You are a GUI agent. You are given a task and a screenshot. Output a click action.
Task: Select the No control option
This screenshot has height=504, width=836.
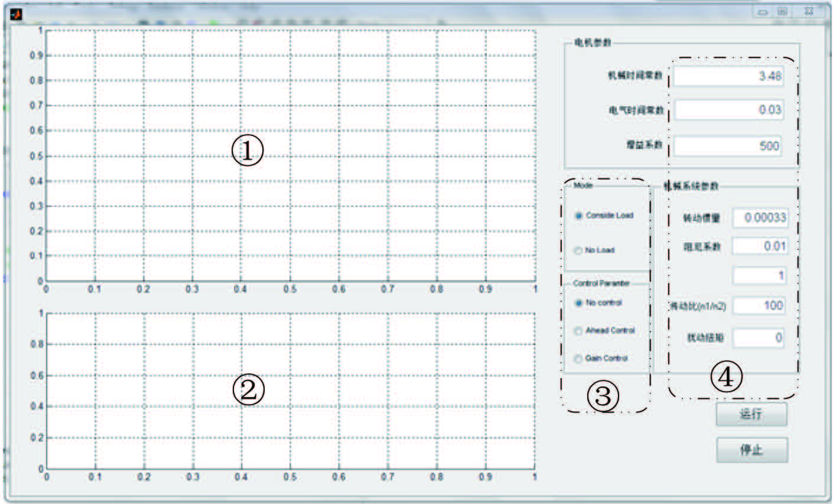579,303
